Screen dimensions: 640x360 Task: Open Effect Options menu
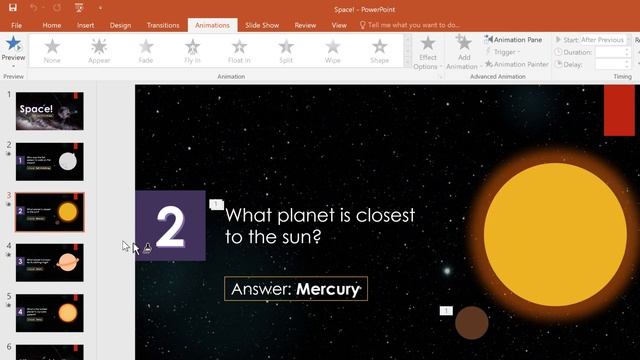tap(427, 53)
